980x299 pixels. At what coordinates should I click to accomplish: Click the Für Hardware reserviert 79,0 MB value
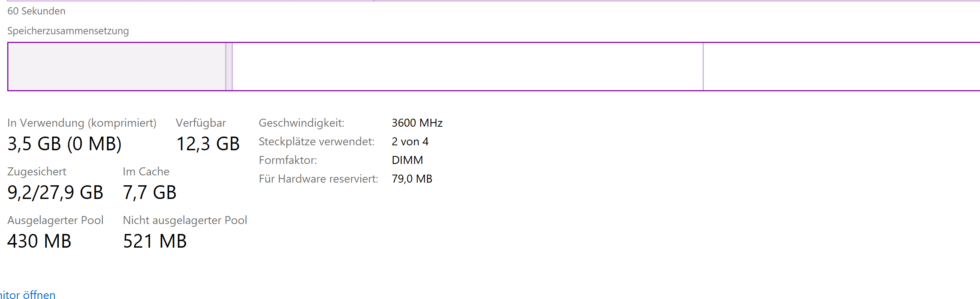point(412,179)
